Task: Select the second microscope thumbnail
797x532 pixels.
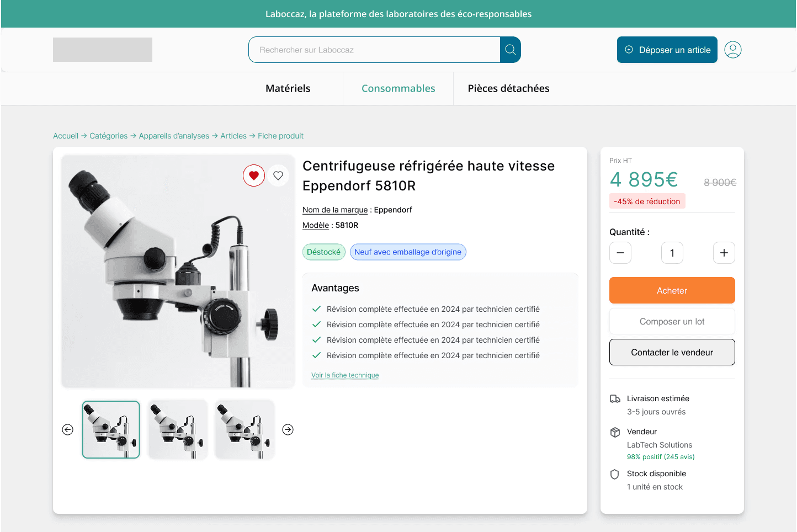Action: click(178, 429)
